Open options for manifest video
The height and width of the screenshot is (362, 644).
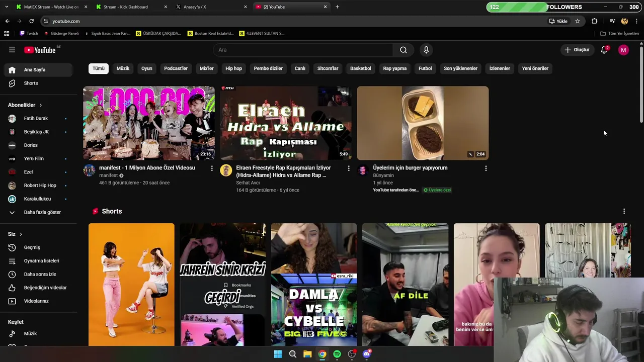pos(212,168)
